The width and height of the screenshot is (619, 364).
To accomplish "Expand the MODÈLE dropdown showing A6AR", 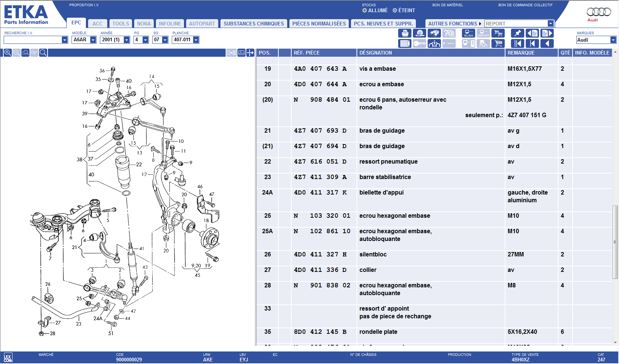I will (x=93, y=40).
